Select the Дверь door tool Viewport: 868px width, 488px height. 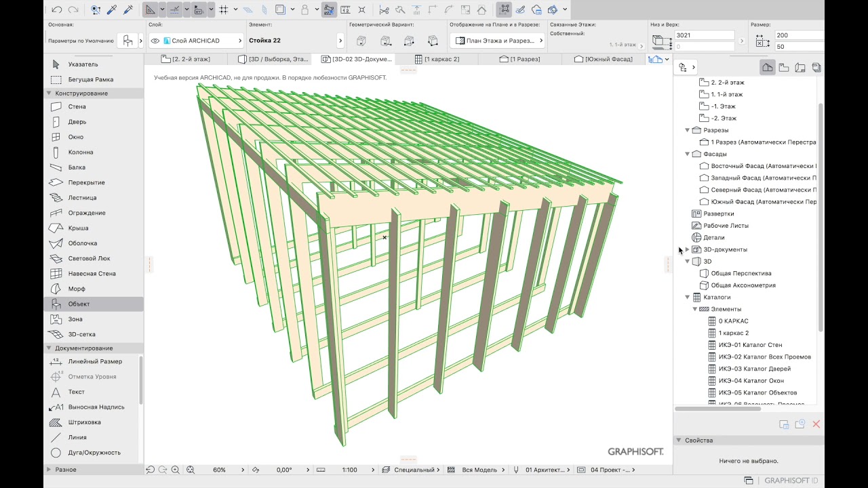click(x=94, y=122)
